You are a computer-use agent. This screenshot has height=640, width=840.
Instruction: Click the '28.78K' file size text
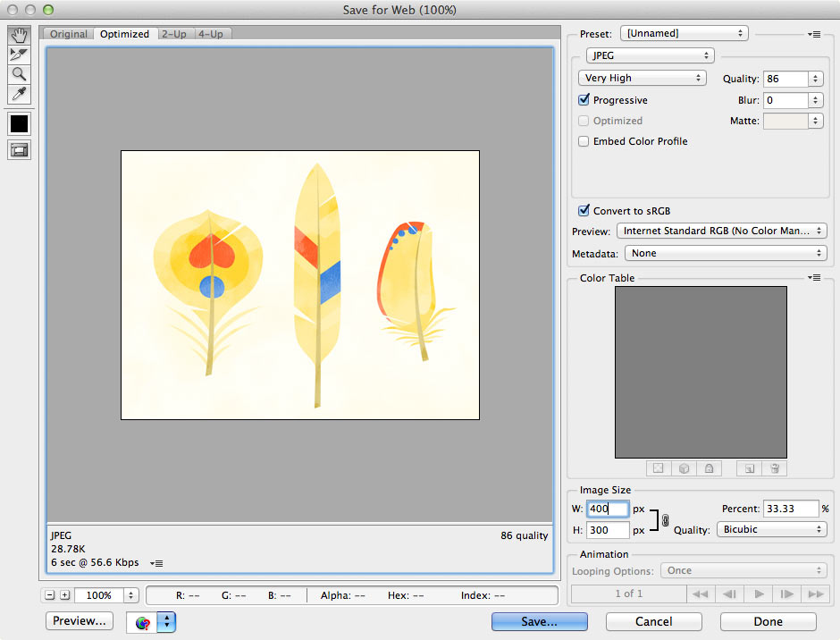point(68,549)
